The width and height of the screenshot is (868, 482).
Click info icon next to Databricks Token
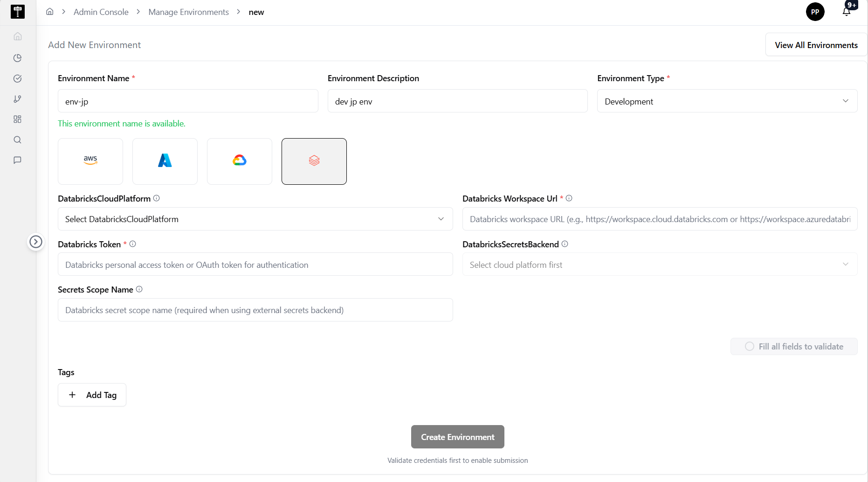point(133,244)
